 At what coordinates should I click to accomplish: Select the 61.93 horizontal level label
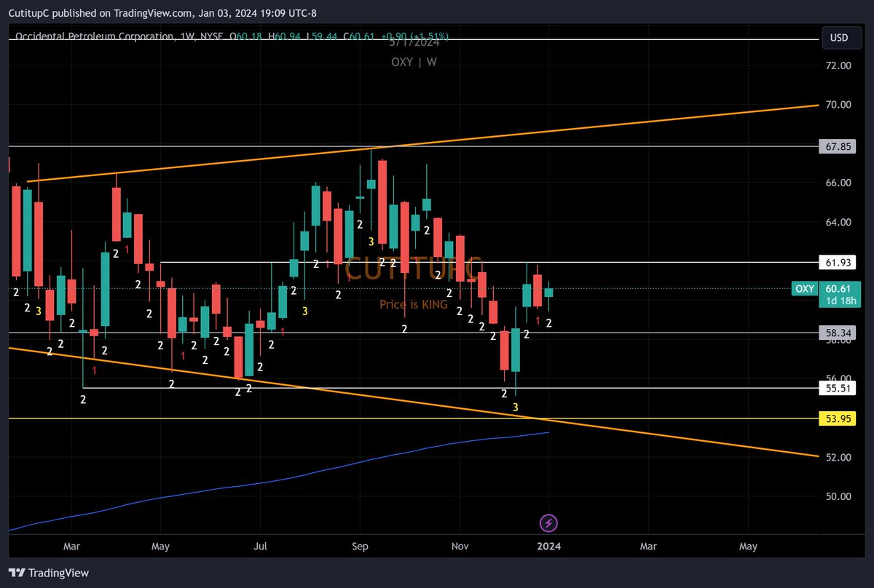[836, 263]
